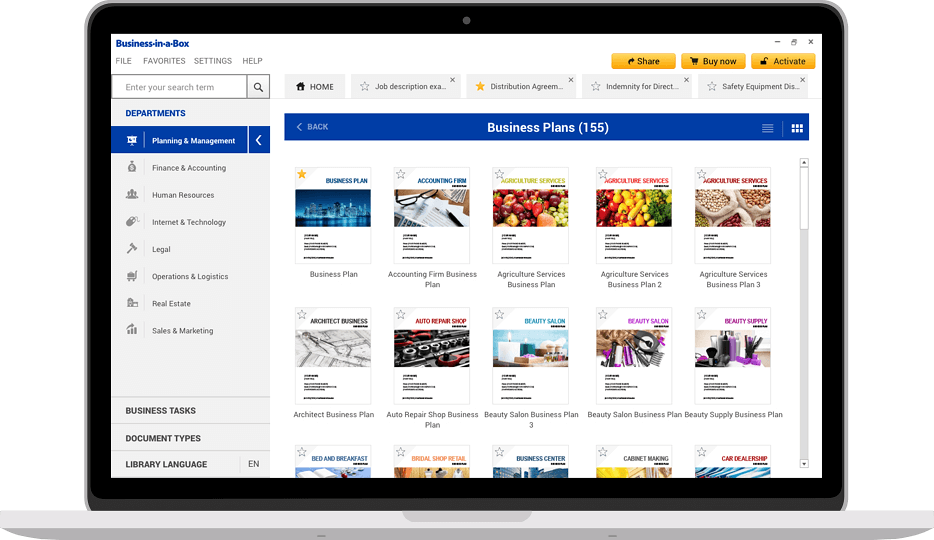Switch to list view icon
Screen dimensions: 934x540
pos(768,128)
